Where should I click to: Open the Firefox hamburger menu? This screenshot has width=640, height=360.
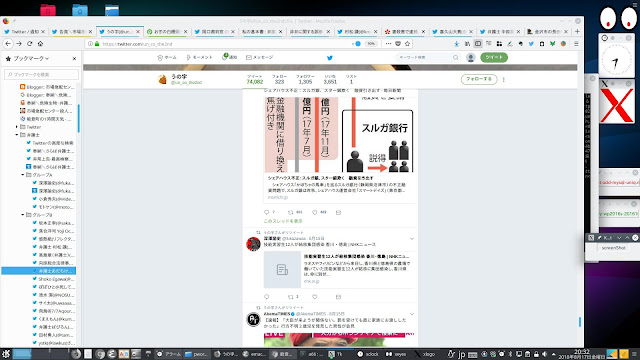(576, 44)
